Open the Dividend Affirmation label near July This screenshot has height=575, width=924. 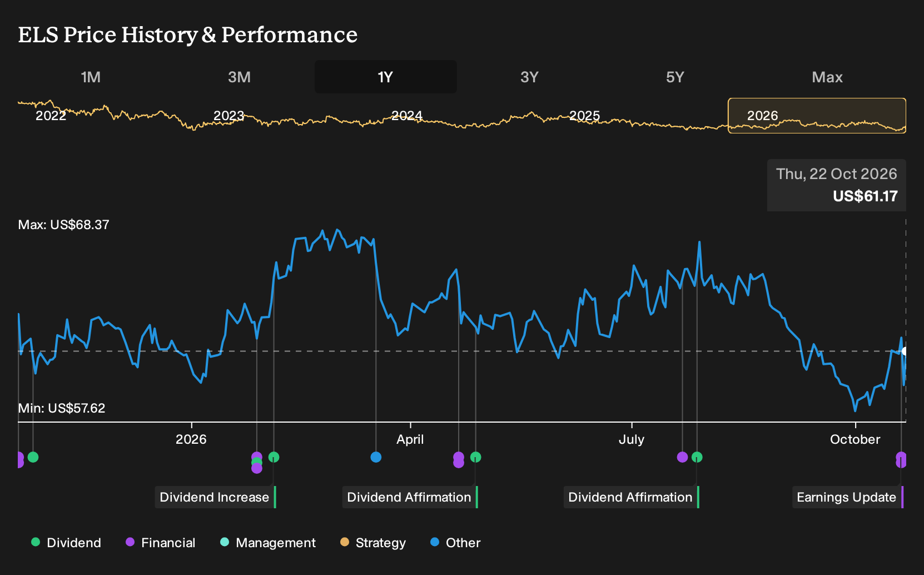(631, 497)
